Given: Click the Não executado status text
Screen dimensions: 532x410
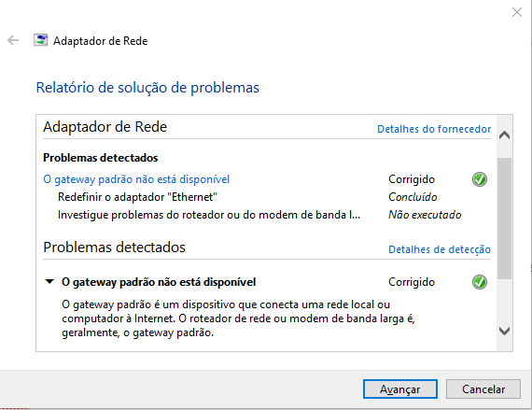Looking at the screenshot, I should point(425,215).
